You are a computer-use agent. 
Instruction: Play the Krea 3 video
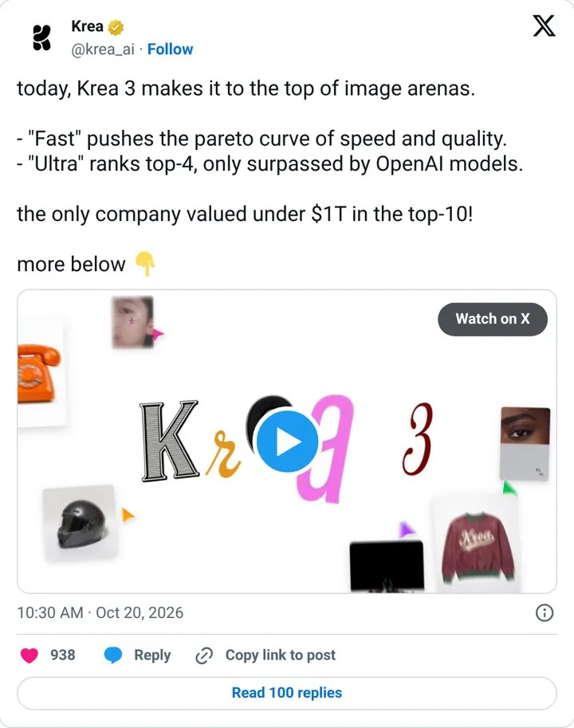pos(287,441)
